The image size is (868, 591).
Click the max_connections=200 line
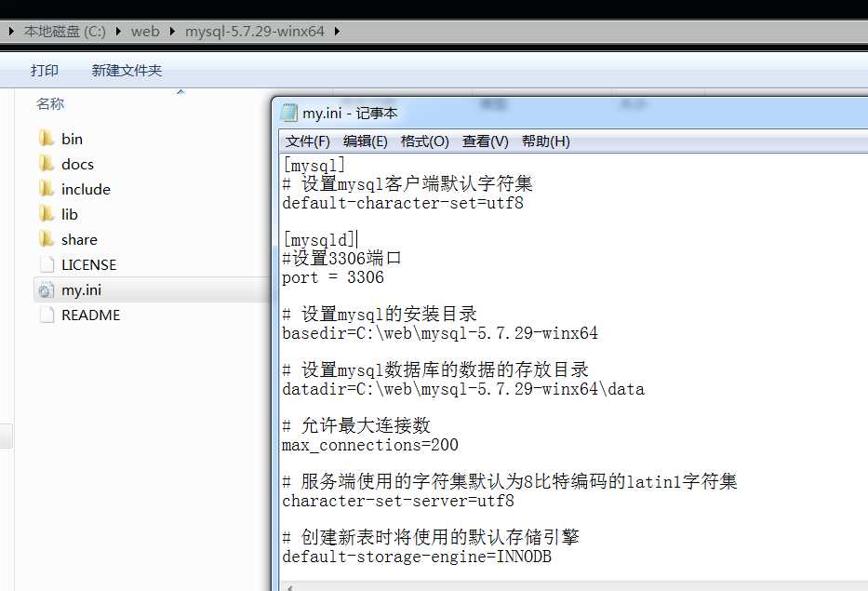370,445
